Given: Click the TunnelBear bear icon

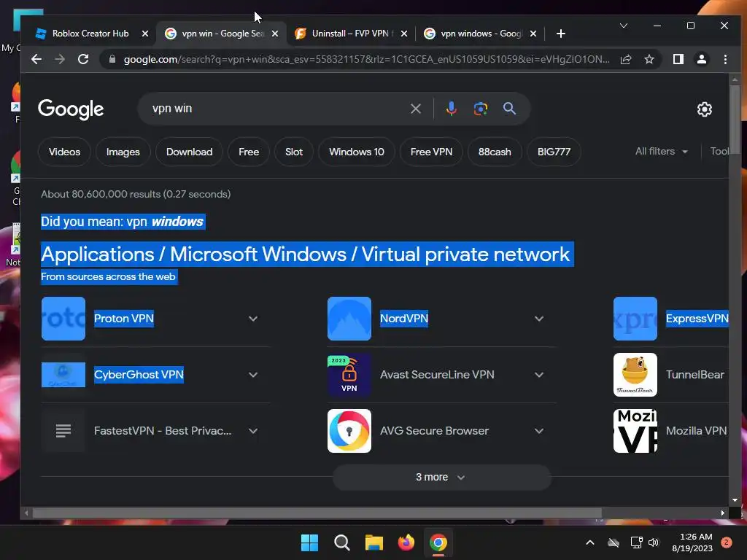Looking at the screenshot, I should coord(635,375).
